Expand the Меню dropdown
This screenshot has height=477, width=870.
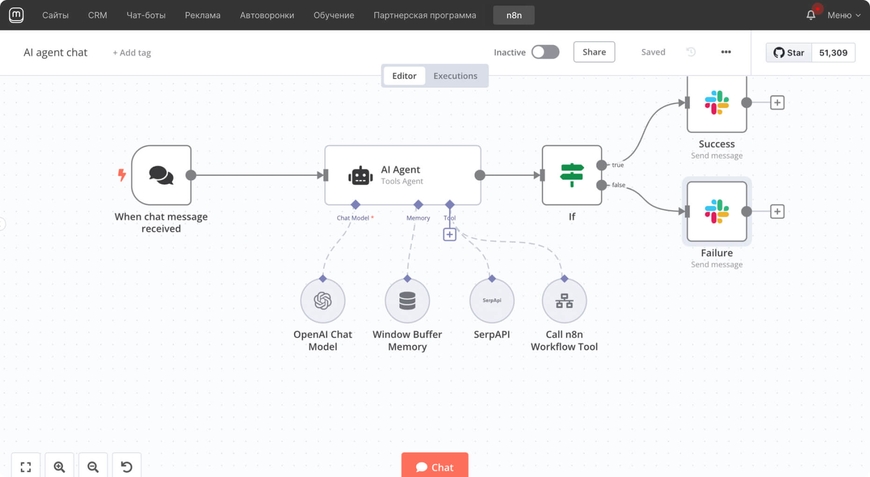pyautogui.click(x=843, y=15)
